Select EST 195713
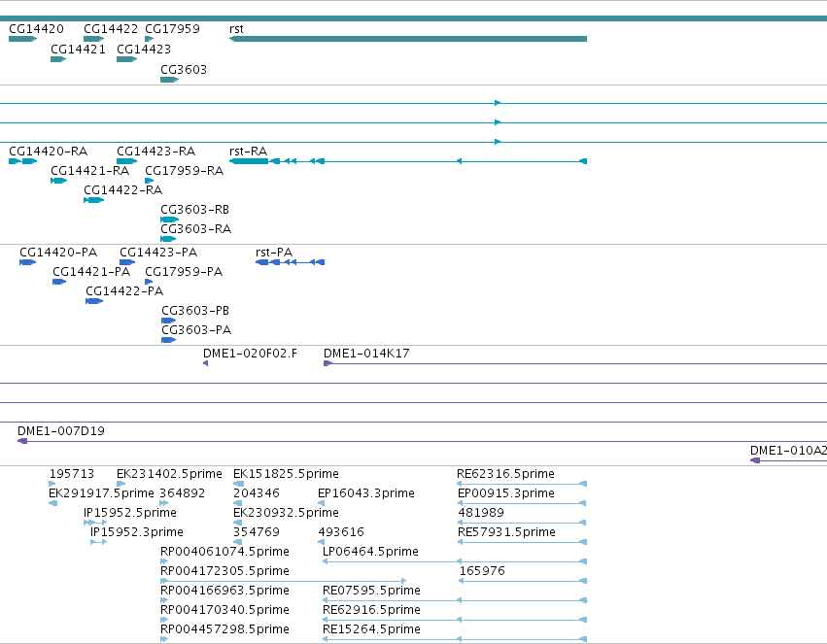 (72, 474)
